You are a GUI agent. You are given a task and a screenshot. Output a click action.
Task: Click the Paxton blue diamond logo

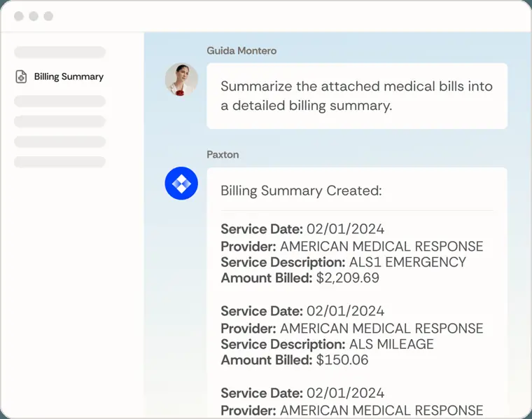coord(181,184)
